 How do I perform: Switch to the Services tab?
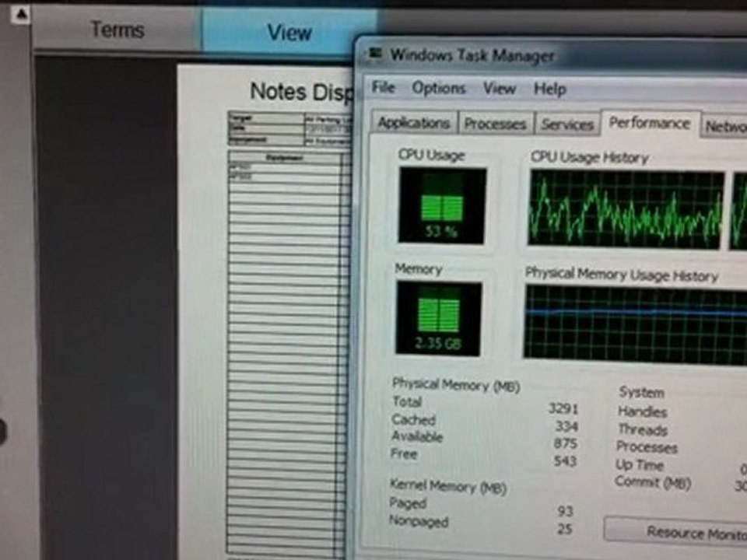(567, 124)
